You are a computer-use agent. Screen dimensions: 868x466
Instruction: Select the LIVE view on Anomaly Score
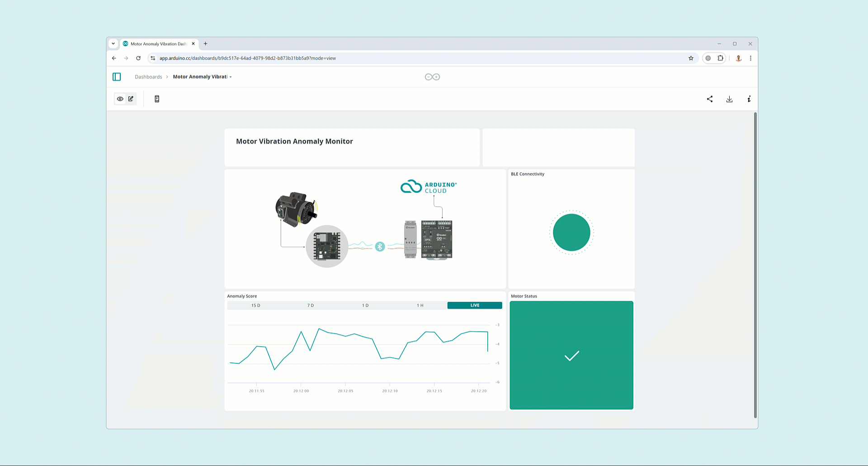474,305
